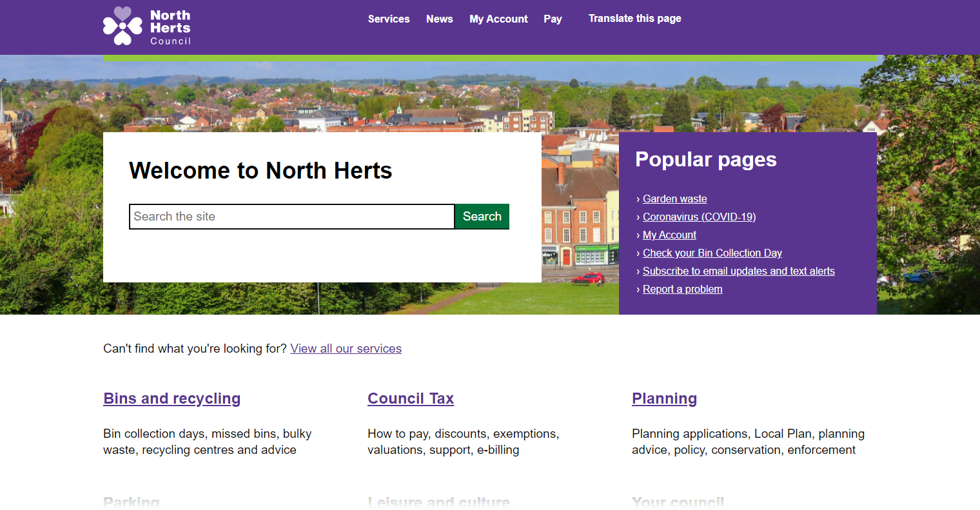Open the Garden waste popular page

675,199
